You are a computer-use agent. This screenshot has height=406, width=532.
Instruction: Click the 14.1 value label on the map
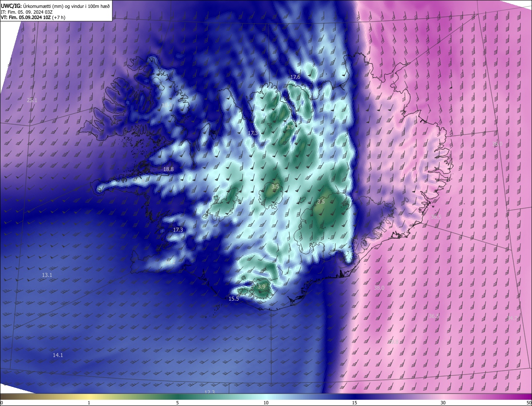58,355
